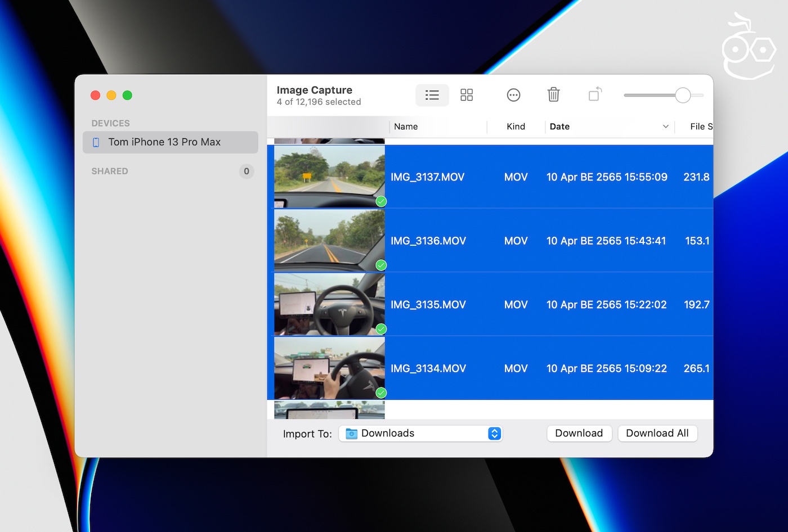The image size is (788, 532).
Task: Click green checkmark badge on IMG_3136.MOV
Action: click(381, 265)
